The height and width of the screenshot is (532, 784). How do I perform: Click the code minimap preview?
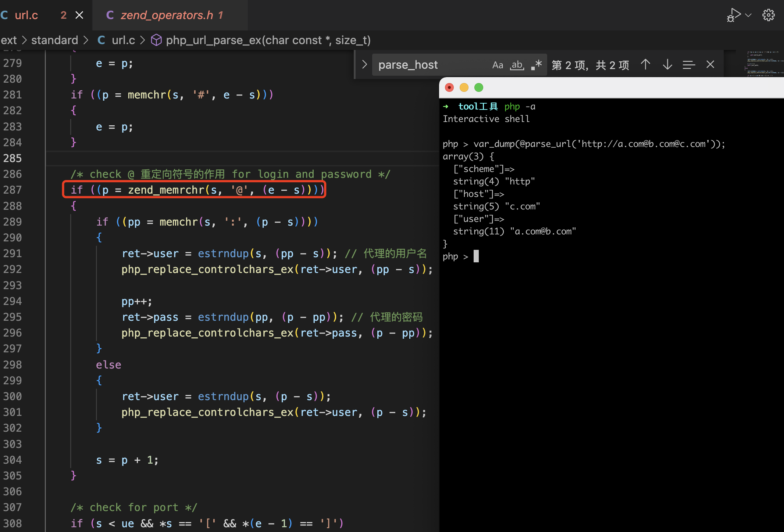coord(763,62)
